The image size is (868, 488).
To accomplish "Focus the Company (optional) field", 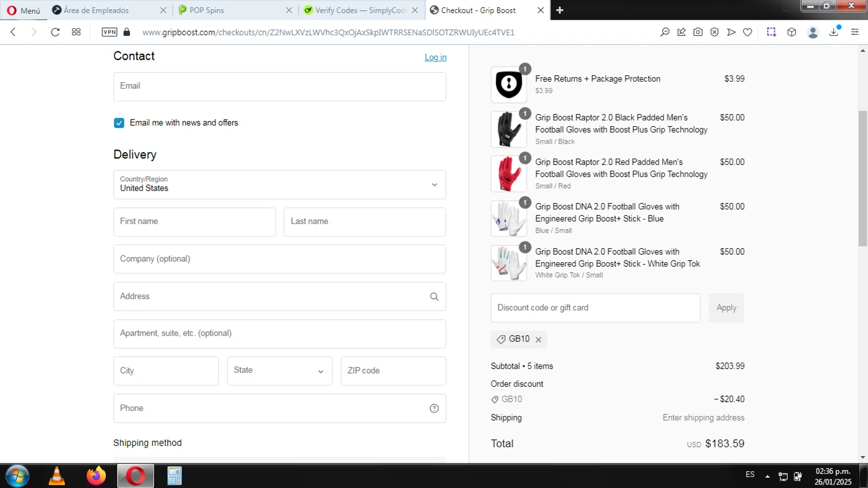I will [x=279, y=259].
